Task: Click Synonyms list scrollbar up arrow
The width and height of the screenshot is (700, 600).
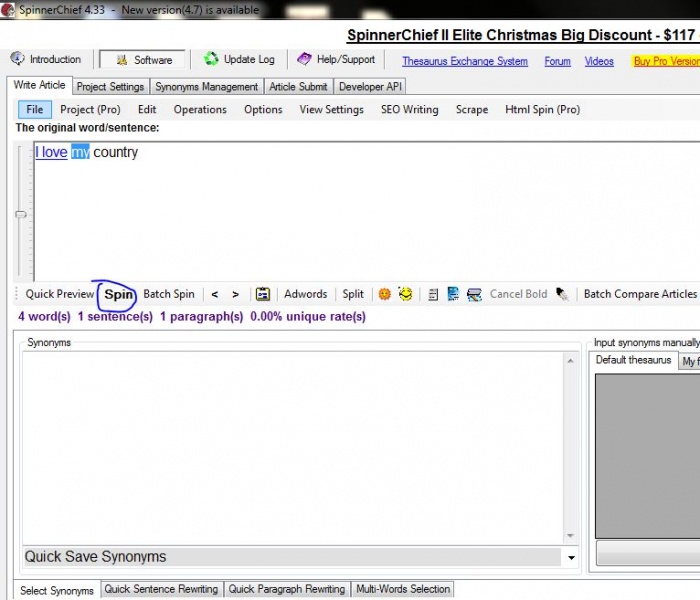Action: click(571, 361)
